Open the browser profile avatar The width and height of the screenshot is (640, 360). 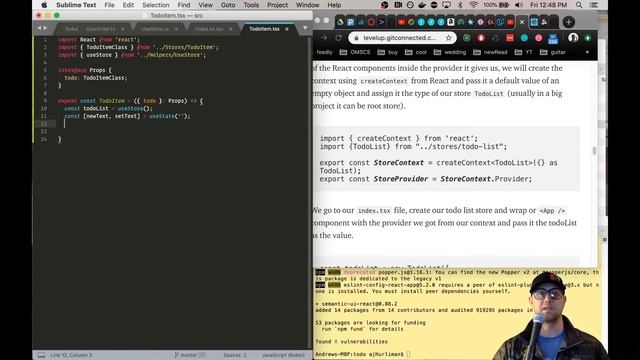pos(573,38)
